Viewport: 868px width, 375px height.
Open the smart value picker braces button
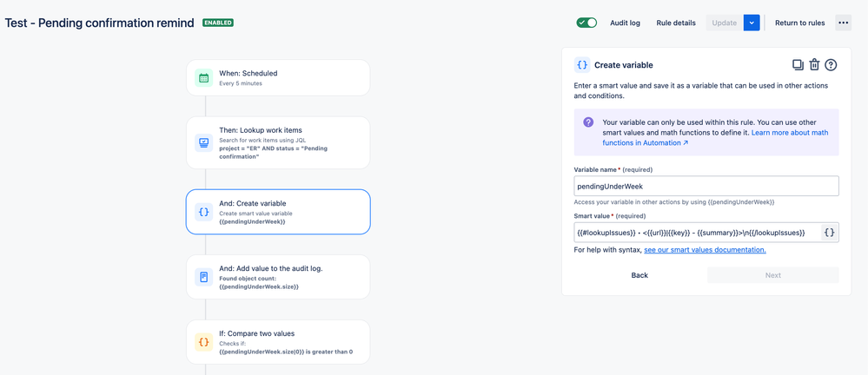coord(829,233)
